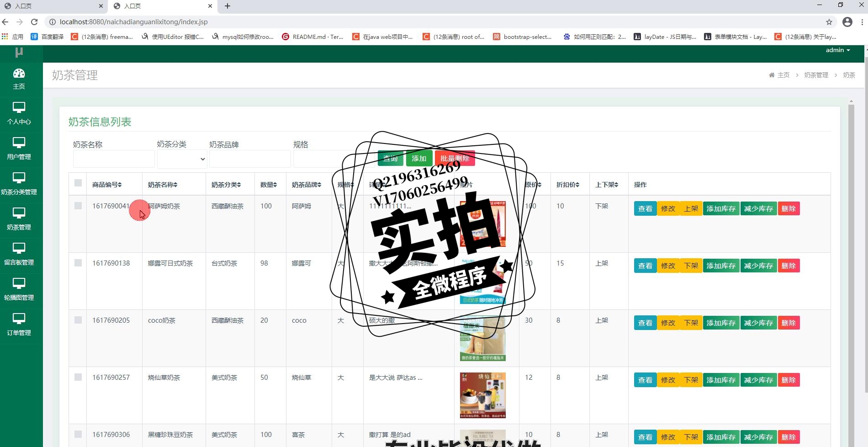
Task: Click 查看 for 阿萨姆奶茶 row
Action: click(x=645, y=208)
